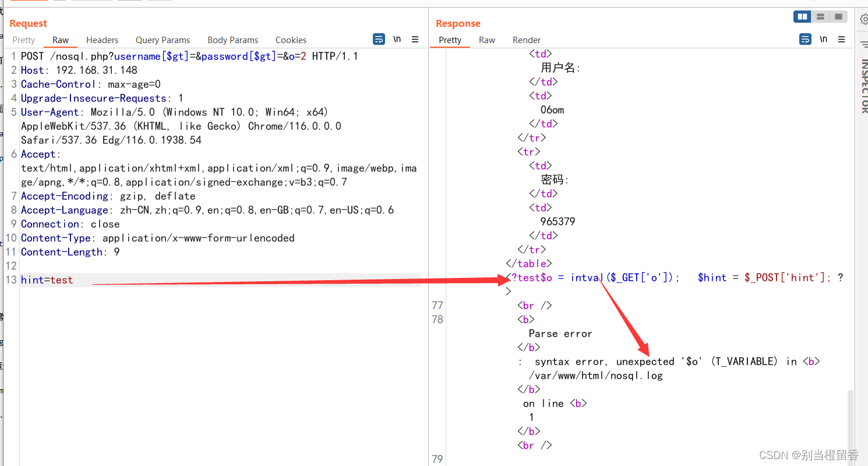Click the 密码: label in response

pyautogui.click(x=555, y=180)
